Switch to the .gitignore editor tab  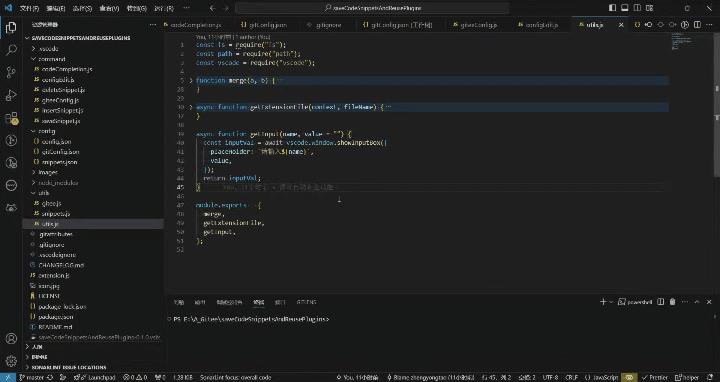tap(329, 25)
